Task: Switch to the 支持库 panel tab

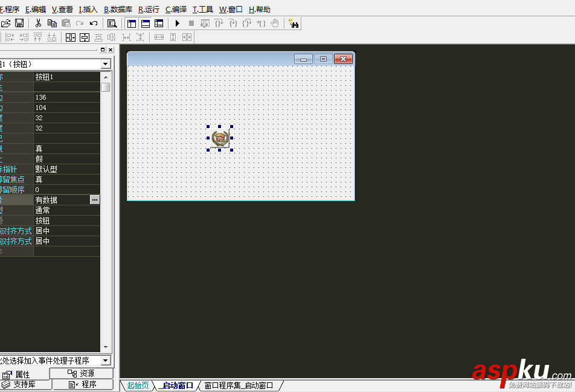Action: (25, 384)
